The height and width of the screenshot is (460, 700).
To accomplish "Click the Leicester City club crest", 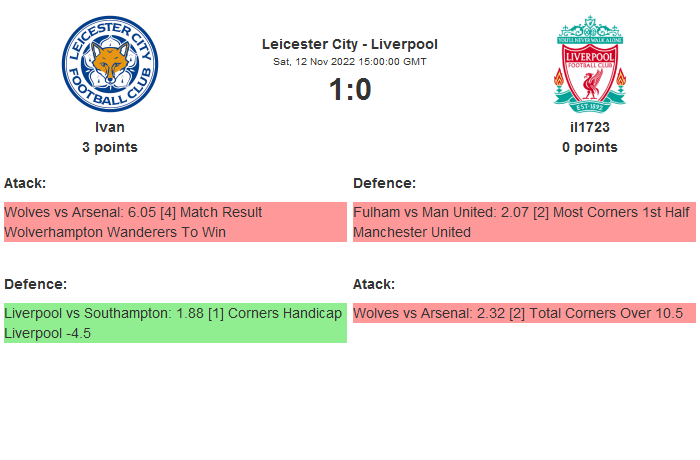I will tap(110, 64).
